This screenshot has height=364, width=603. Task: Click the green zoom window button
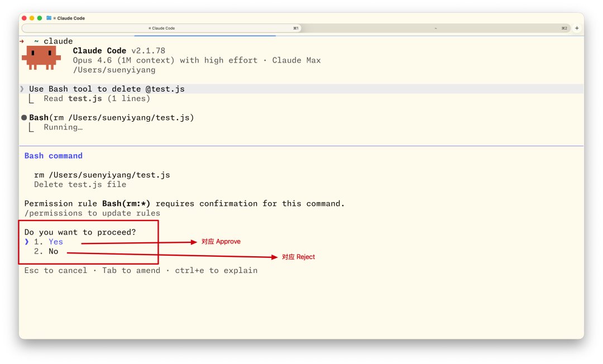click(x=39, y=18)
